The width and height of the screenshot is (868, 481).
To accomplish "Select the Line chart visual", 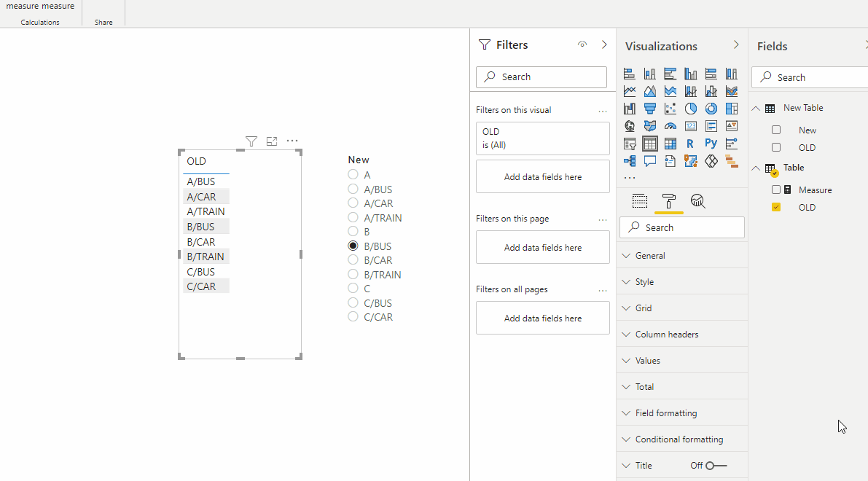I will pos(630,91).
